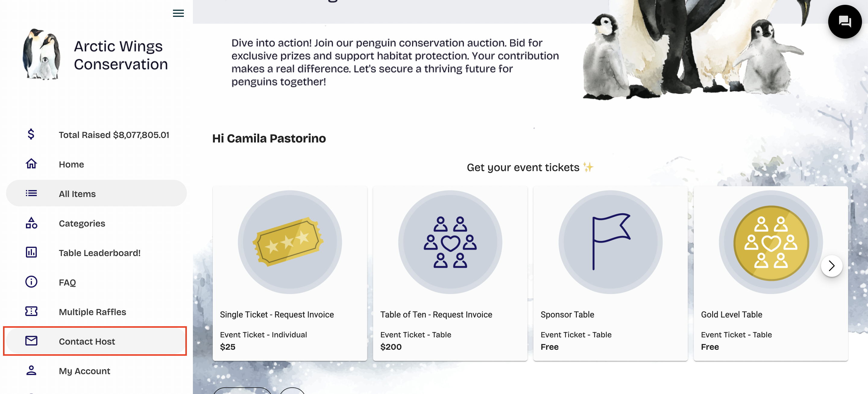Click the Home house icon
The image size is (868, 394).
click(x=31, y=164)
